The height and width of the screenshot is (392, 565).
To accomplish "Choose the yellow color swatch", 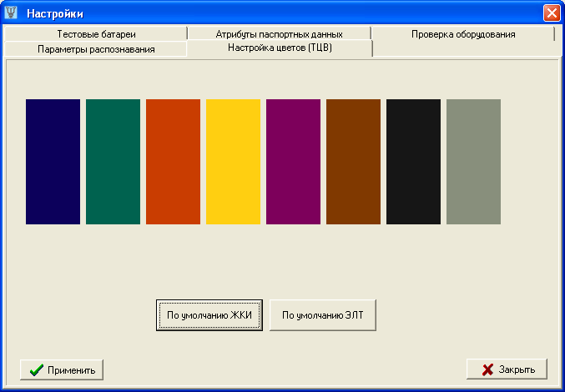I will pos(233,162).
